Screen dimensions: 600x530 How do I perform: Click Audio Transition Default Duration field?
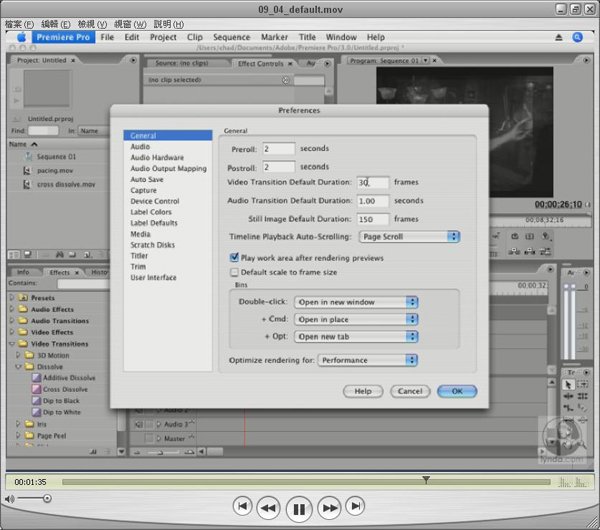coord(373,201)
